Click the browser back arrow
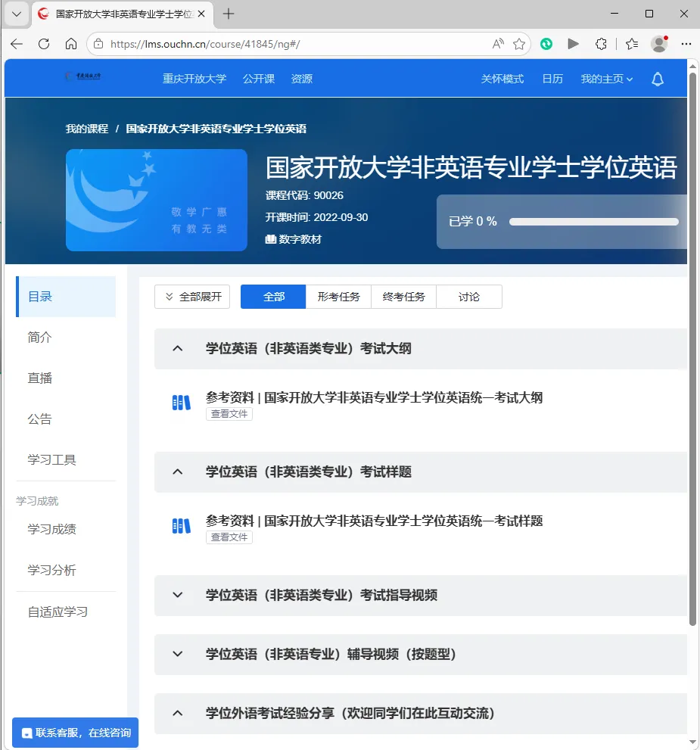The height and width of the screenshot is (750, 700). (17, 44)
